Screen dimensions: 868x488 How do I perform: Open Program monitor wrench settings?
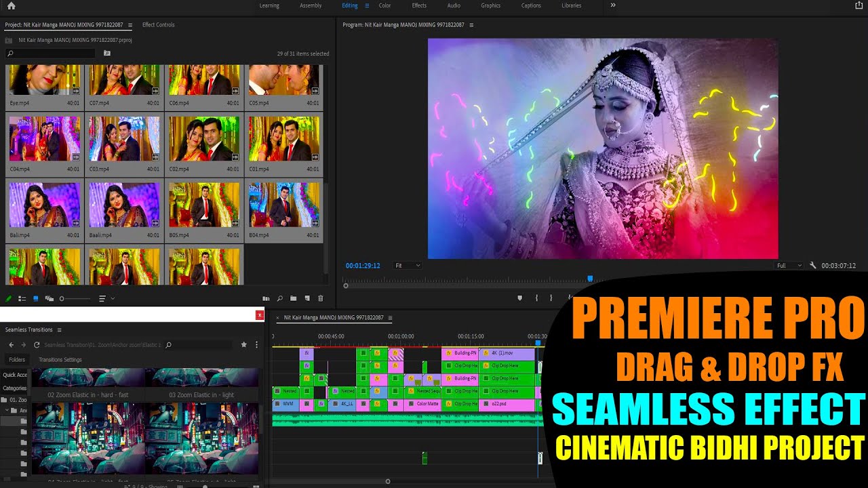coord(813,266)
